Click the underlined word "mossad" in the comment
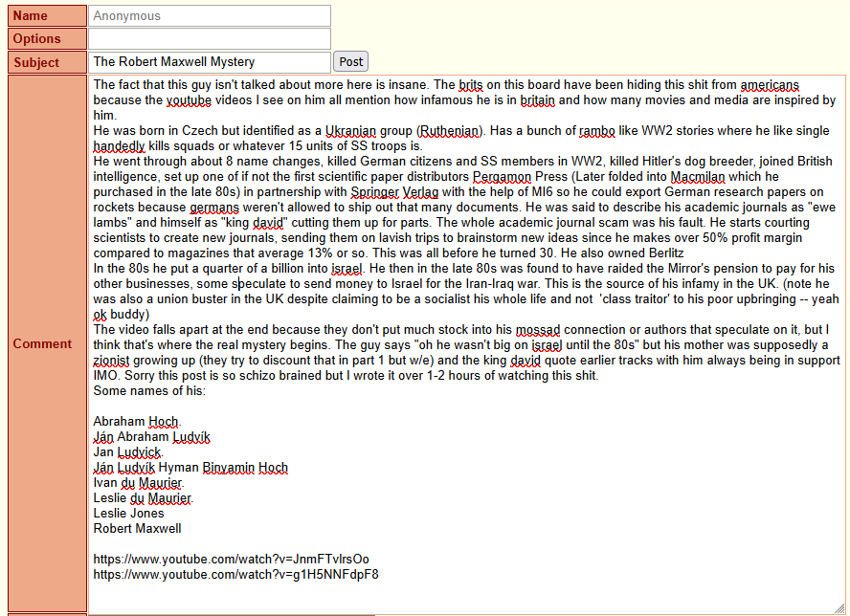Image resolution: width=850 pixels, height=616 pixels. [x=538, y=329]
